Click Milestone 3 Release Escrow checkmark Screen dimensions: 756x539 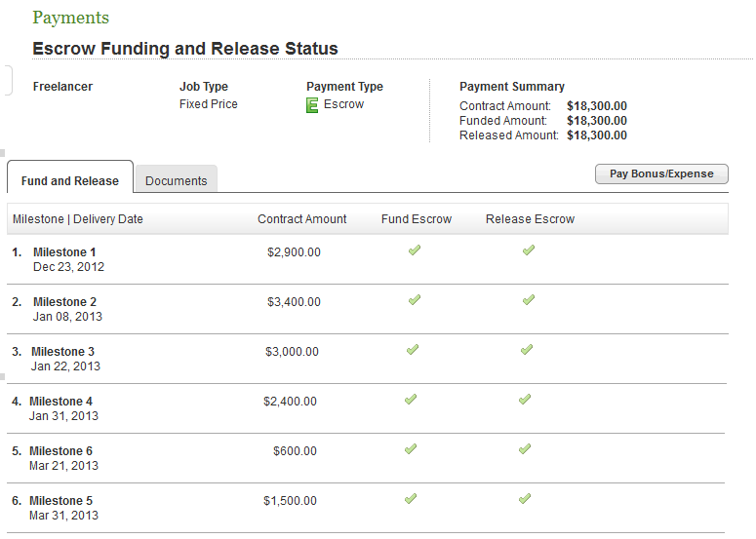coord(526,350)
